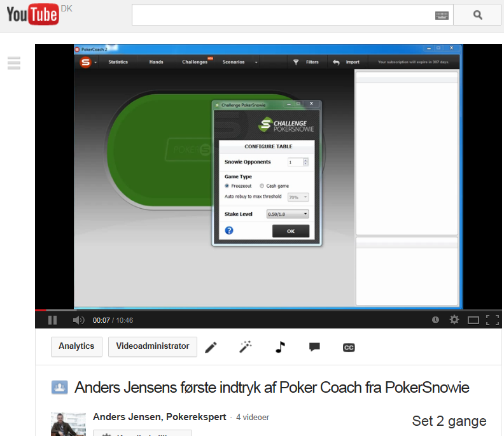Open Auto rebuy threshold 70% dropdown
Viewport: 504px width, 436px height.
298,197
